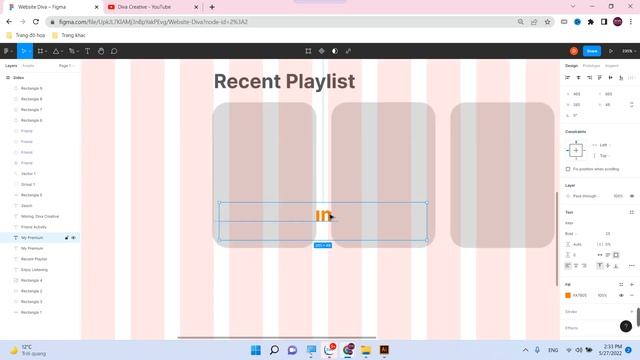Image resolution: width=640 pixels, height=360 pixels.
Task: Switch to Diva Creative YouTube browser tab
Action: [152, 7]
